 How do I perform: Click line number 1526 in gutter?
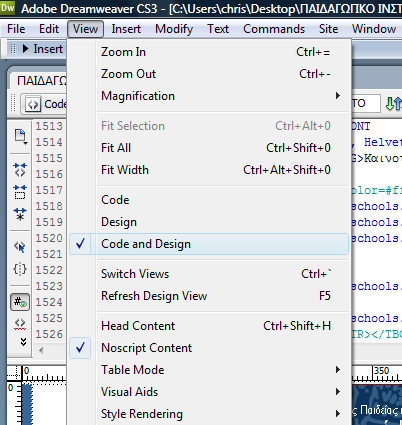(49, 334)
